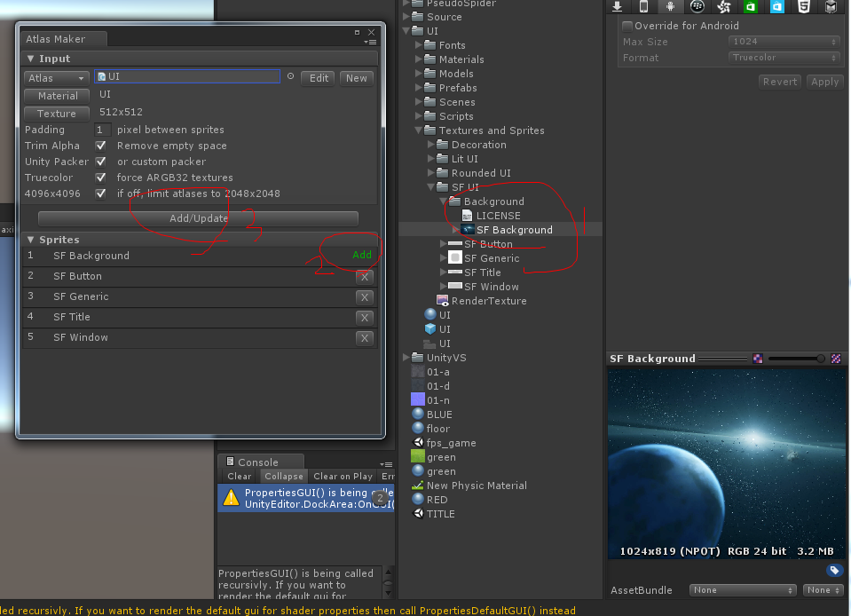Open the asset label tag icon
Image resolution: width=851 pixels, height=616 pixels.
tap(834, 570)
